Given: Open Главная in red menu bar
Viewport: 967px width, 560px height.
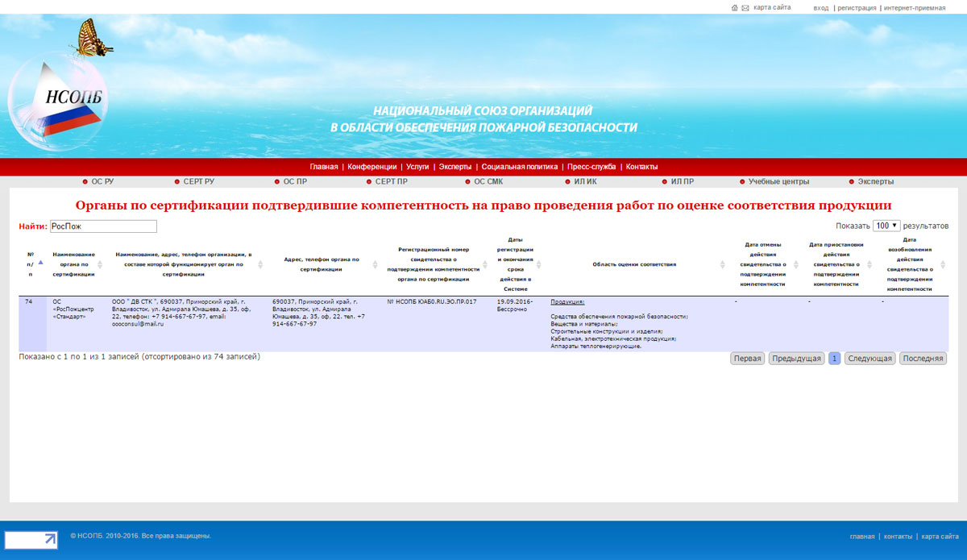Looking at the screenshot, I should pos(324,167).
